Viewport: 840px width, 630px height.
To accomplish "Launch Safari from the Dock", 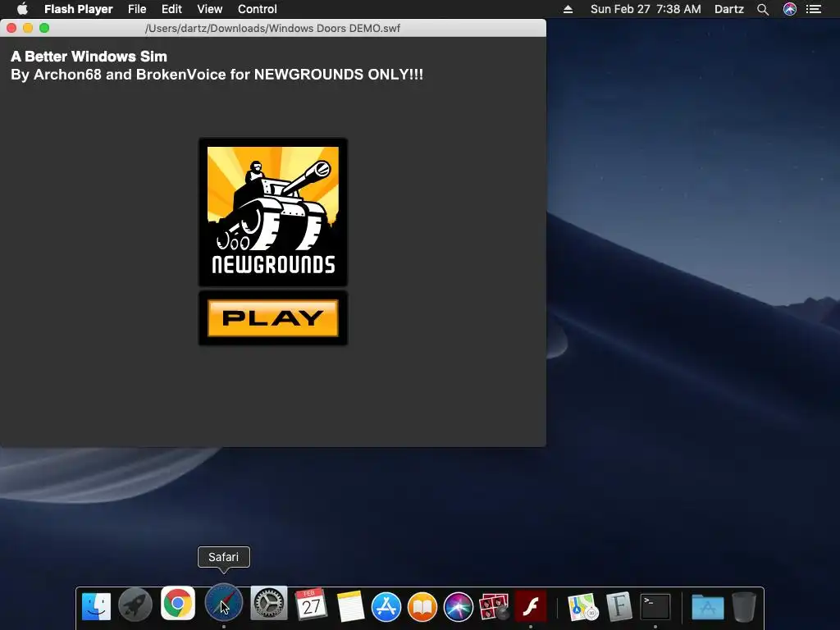I will [x=223, y=603].
